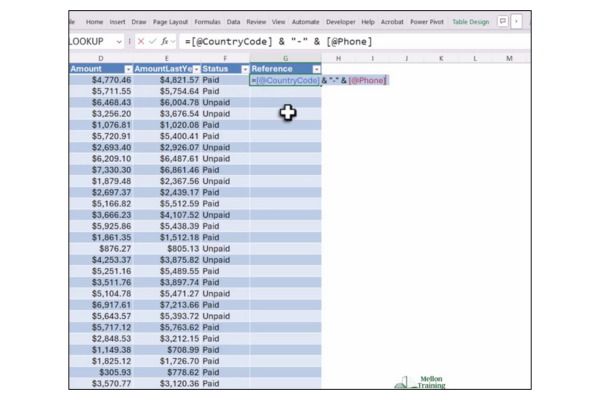Viewport: 600px width, 400px height.
Task: Cancel the formula entry with X icon
Action: point(139,42)
